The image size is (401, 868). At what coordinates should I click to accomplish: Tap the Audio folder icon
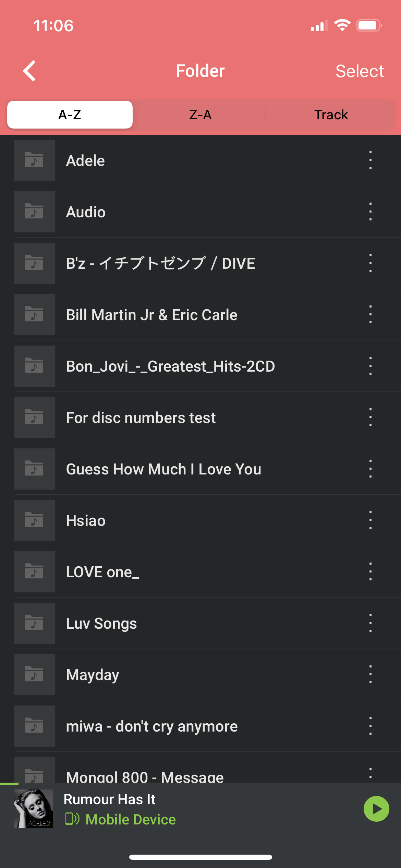tap(35, 212)
